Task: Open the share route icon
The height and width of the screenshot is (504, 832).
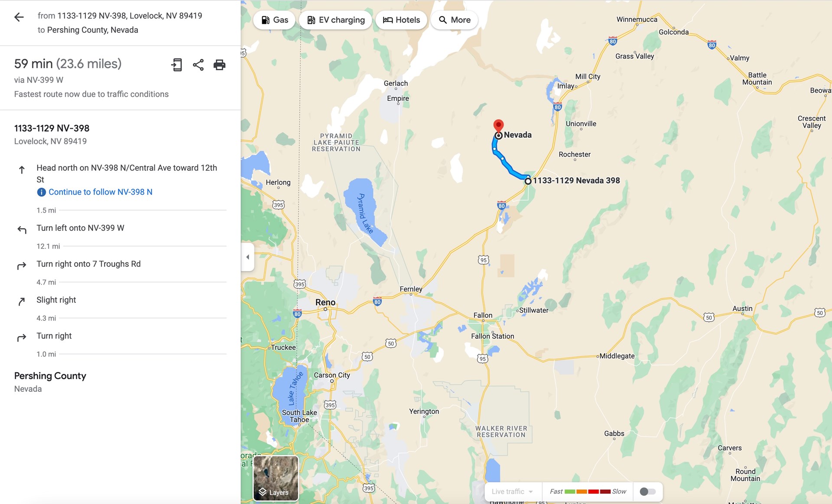Action: (198, 65)
